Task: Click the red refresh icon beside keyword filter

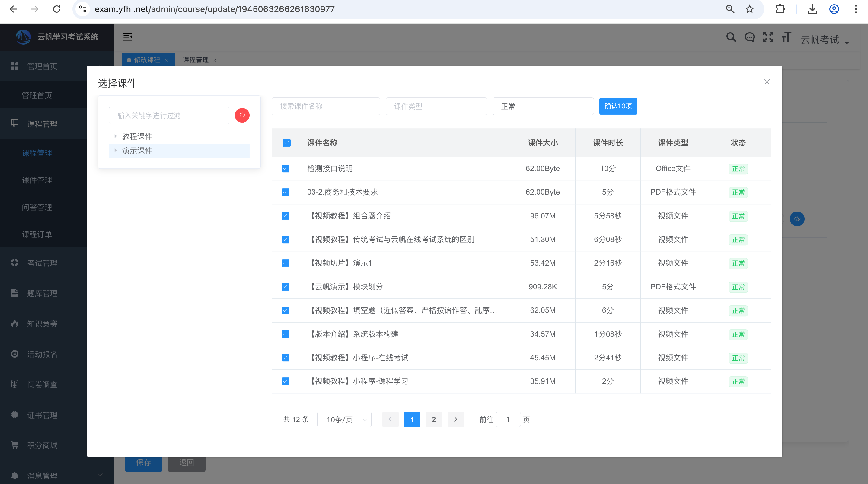Action: [x=242, y=115]
